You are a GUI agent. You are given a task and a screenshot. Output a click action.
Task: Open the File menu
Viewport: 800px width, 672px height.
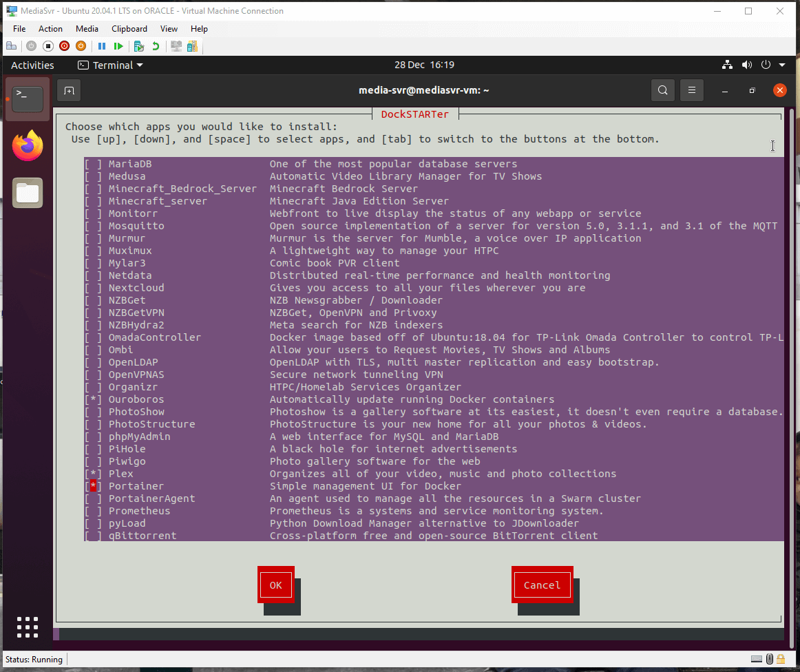tap(19, 29)
